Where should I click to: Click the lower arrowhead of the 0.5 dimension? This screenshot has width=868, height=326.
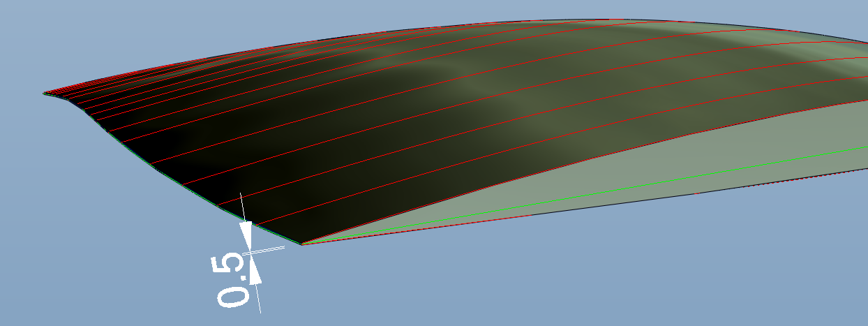click(255, 272)
